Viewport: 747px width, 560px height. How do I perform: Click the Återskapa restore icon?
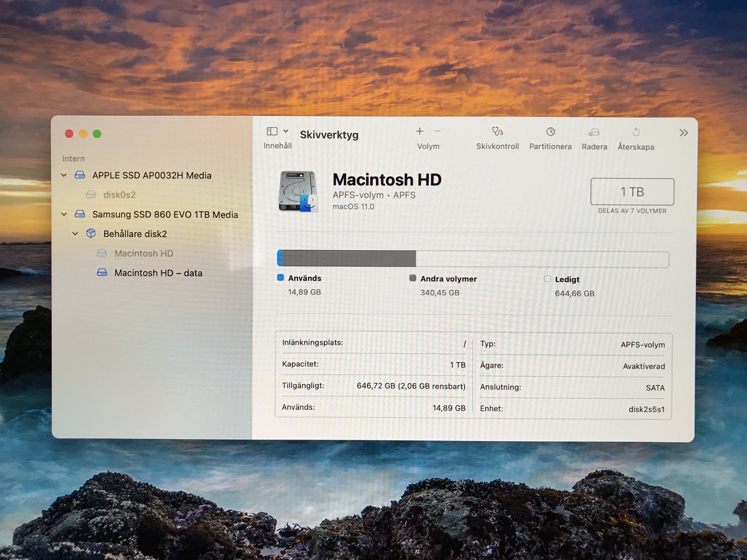pos(636,132)
